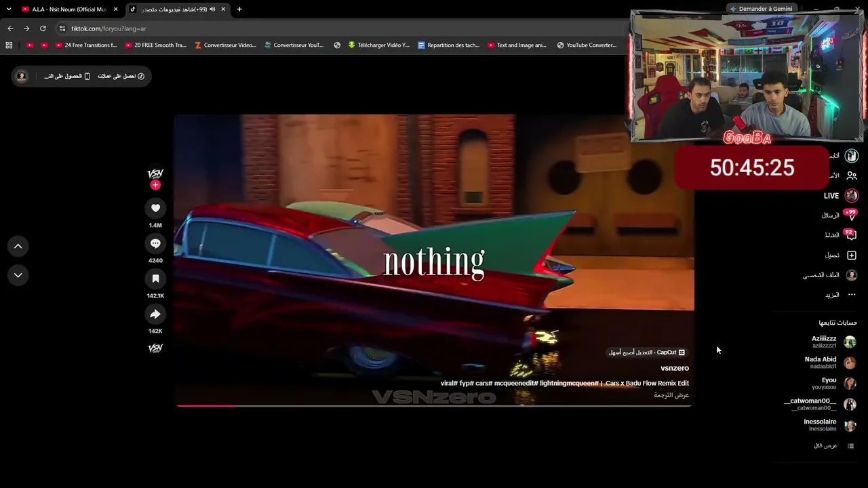Click the upload plus icon in sidebar
The width and height of the screenshot is (868, 488).
click(x=852, y=256)
